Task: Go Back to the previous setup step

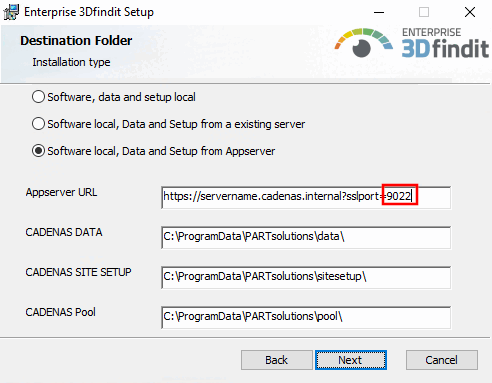Action: coord(277,360)
